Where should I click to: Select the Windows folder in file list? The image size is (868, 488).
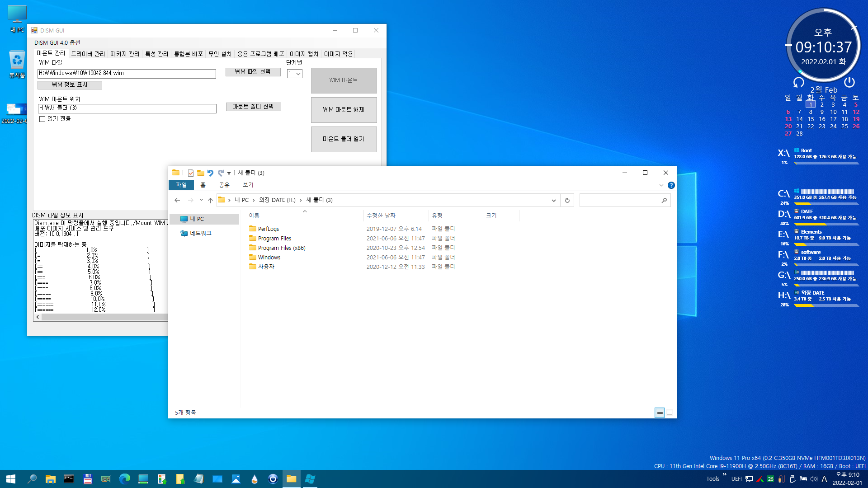pos(269,258)
